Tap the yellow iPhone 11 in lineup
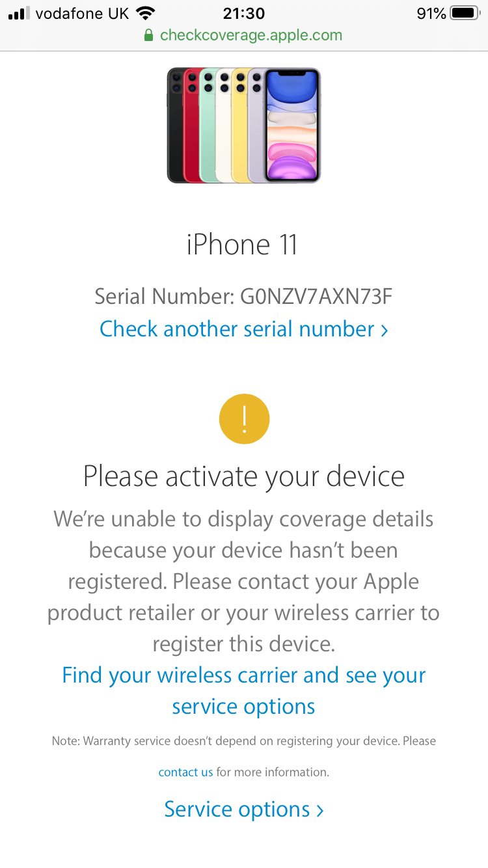 pos(240,125)
